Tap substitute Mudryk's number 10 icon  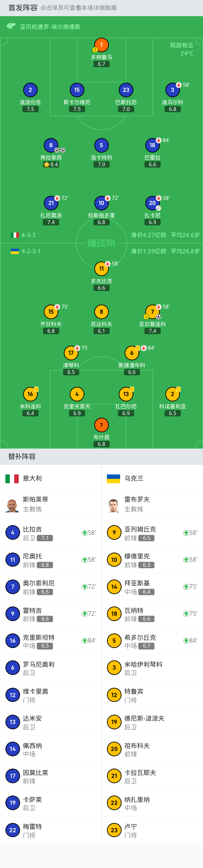click(x=114, y=560)
